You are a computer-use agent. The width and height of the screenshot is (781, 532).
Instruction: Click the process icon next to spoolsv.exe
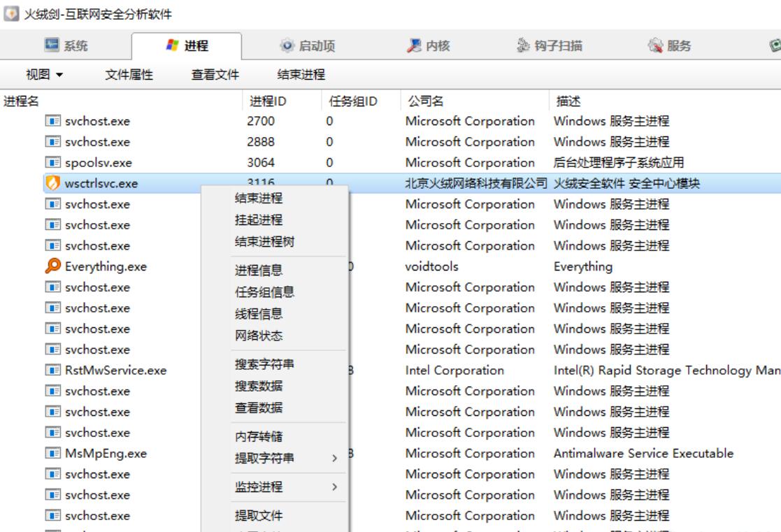[x=53, y=162]
